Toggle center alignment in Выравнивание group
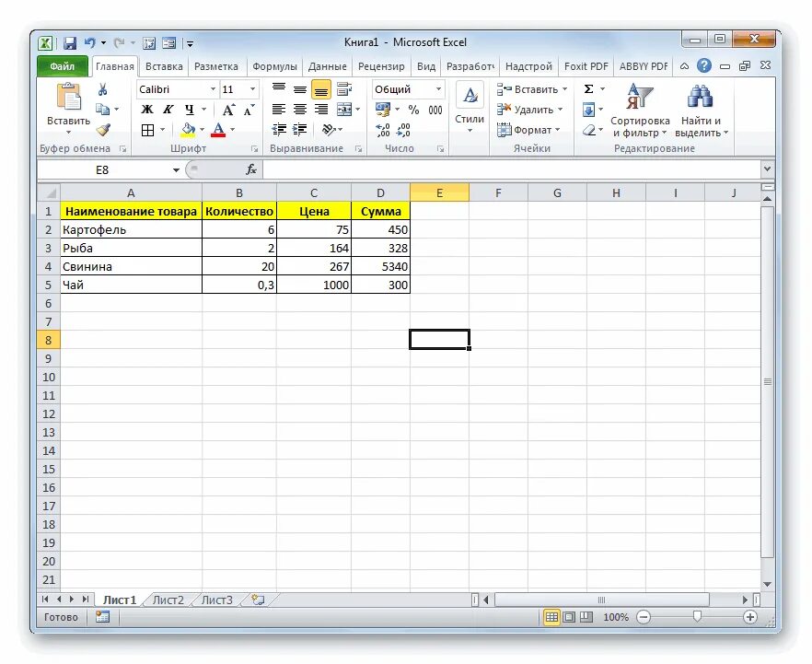Screen dimensions: 812x664 tap(299, 110)
